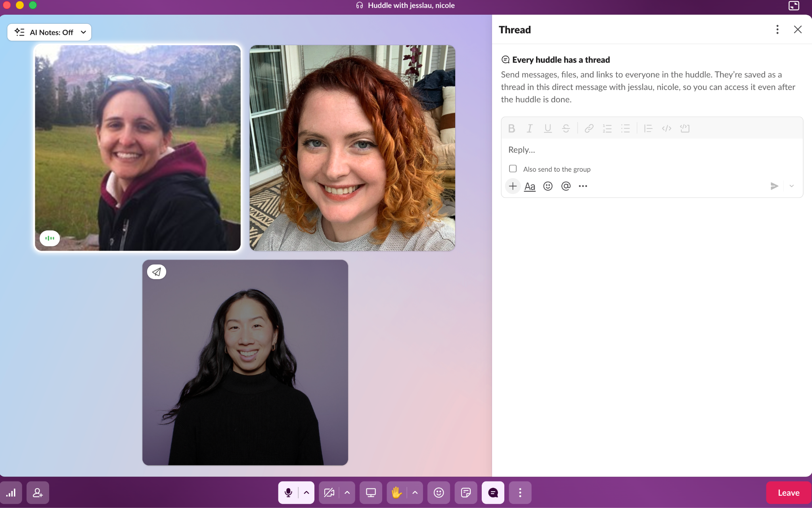This screenshot has height=508, width=812.
Task: Hide the huddle thread panel
Action: click(493, 493)
